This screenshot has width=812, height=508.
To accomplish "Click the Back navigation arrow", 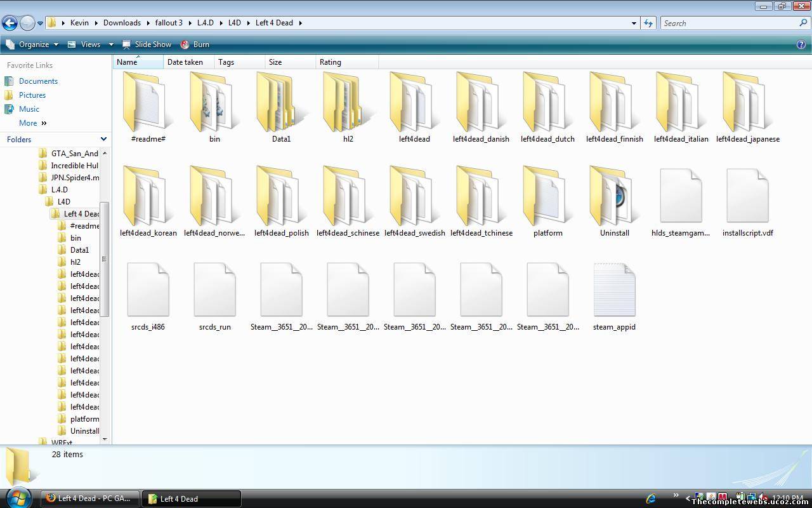I will pos(9,23).
